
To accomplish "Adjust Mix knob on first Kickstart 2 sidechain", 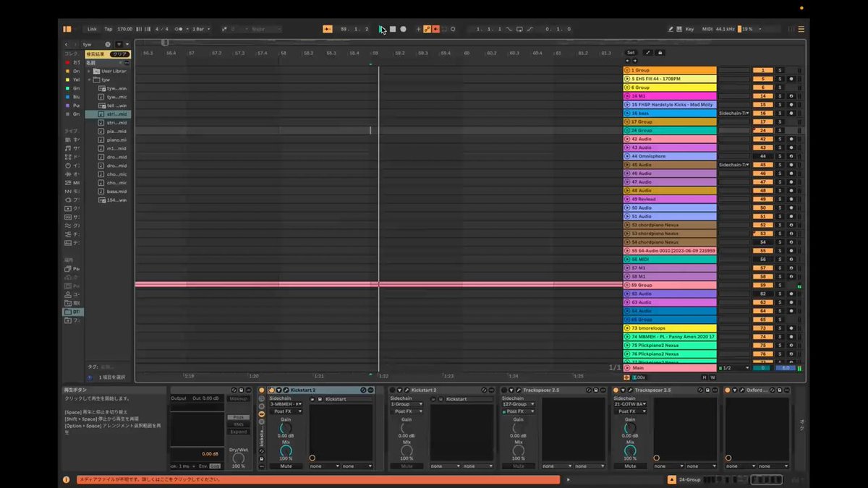I will 286,450.
